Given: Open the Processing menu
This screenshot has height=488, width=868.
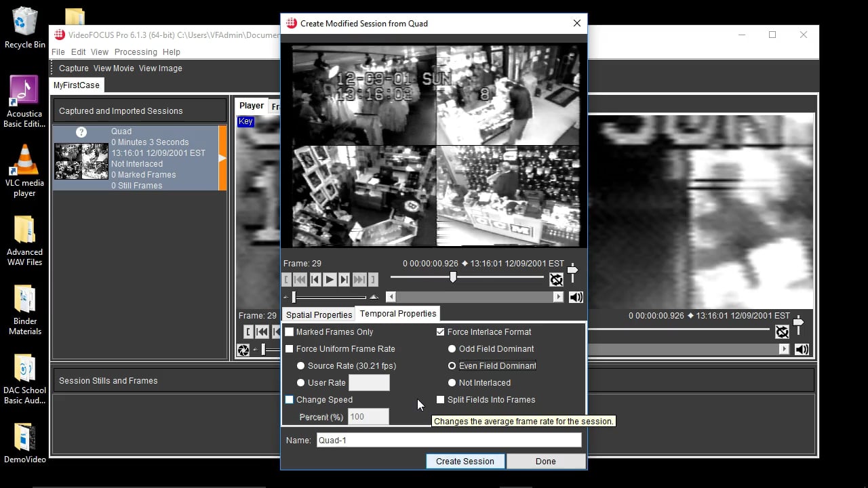Looking at the screenshot, I should tap(136, 52).
